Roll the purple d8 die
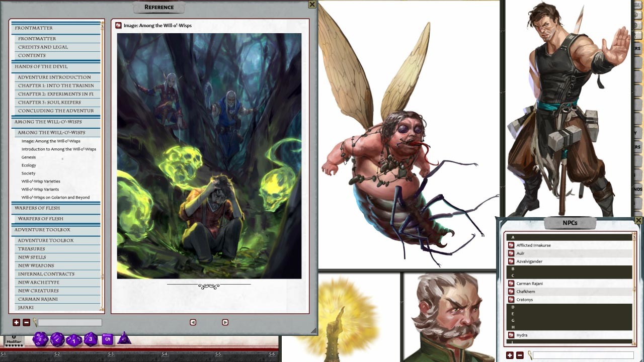 tap(90, 339)
